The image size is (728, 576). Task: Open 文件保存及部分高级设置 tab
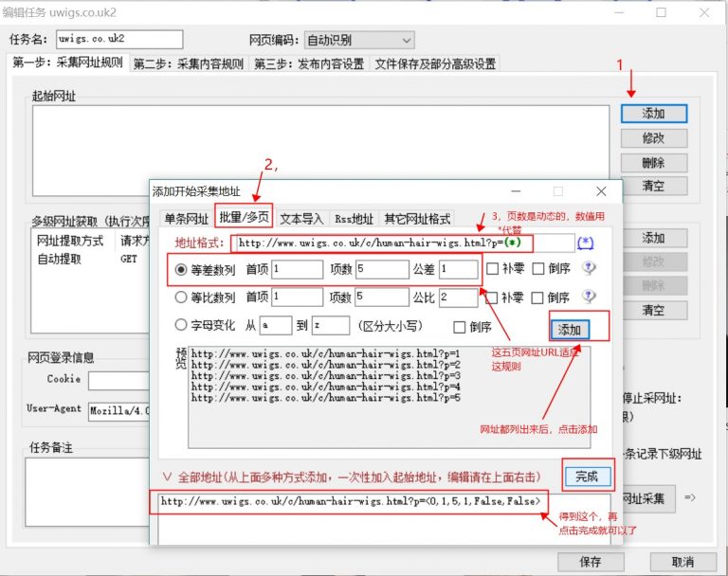pyautogui.click(x=435, y=64)
